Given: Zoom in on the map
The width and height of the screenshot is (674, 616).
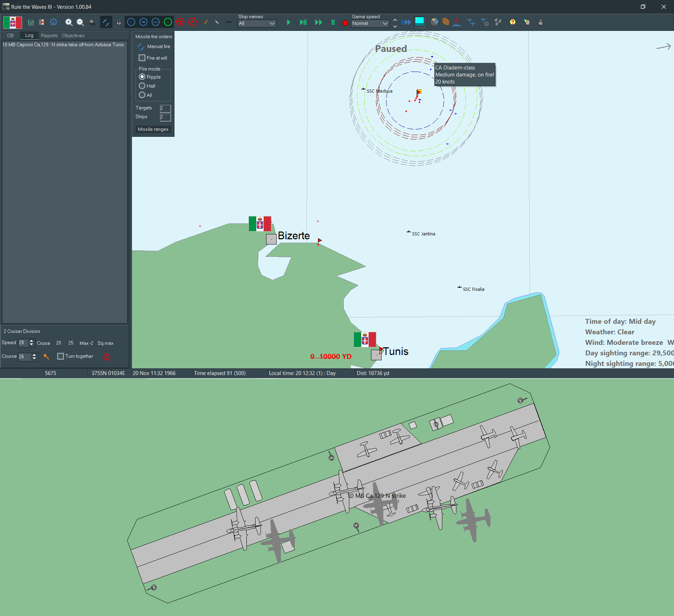Looking at the screenshot, I should 69,22.
